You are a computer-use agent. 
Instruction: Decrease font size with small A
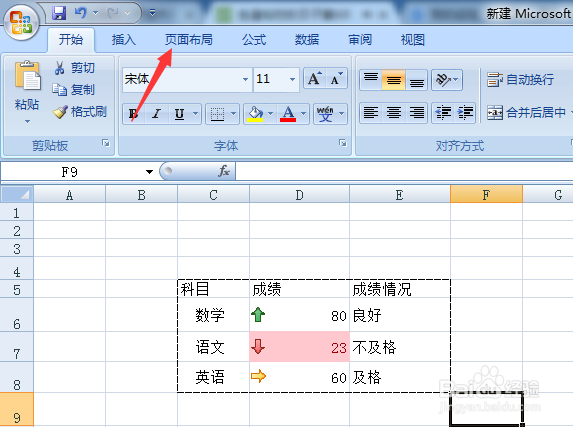[337, 79]
